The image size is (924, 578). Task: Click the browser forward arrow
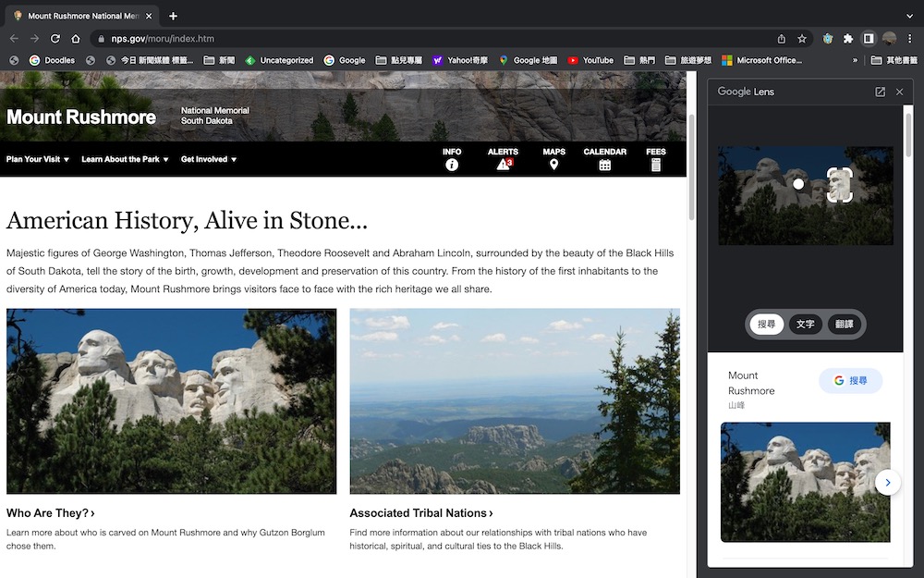35,38
